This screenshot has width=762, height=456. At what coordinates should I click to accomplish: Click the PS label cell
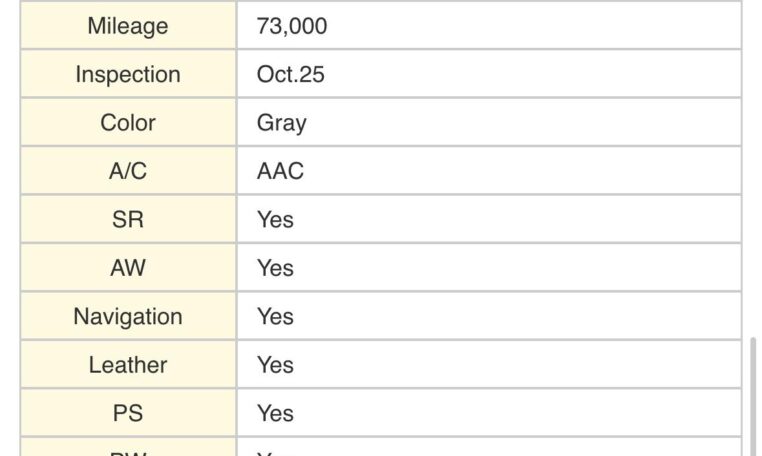128,413
